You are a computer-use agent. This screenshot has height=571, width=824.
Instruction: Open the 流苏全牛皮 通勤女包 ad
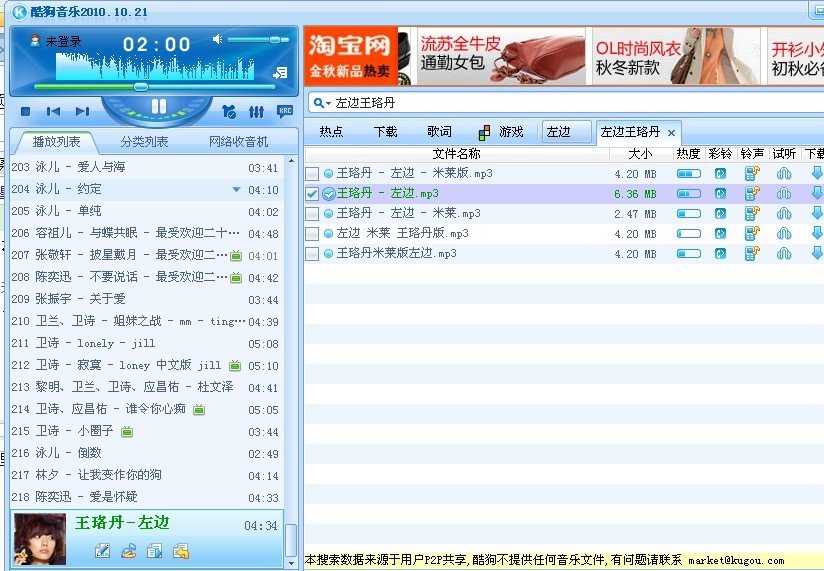click(501, 56)
